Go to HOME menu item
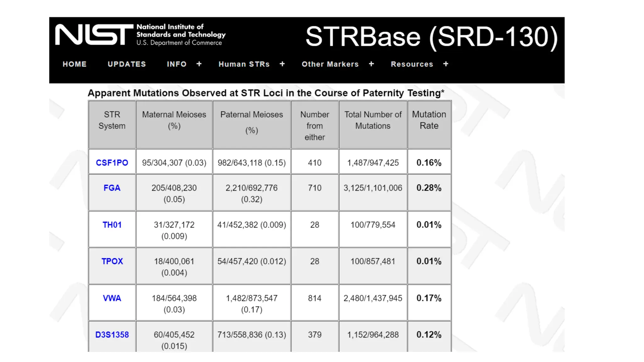 coord(75,64)
